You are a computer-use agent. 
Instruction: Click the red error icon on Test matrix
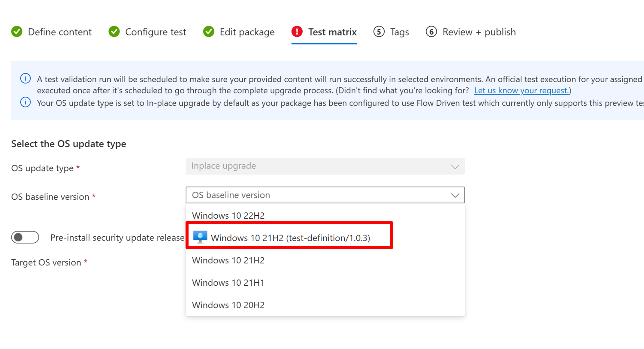pos(297,32)
